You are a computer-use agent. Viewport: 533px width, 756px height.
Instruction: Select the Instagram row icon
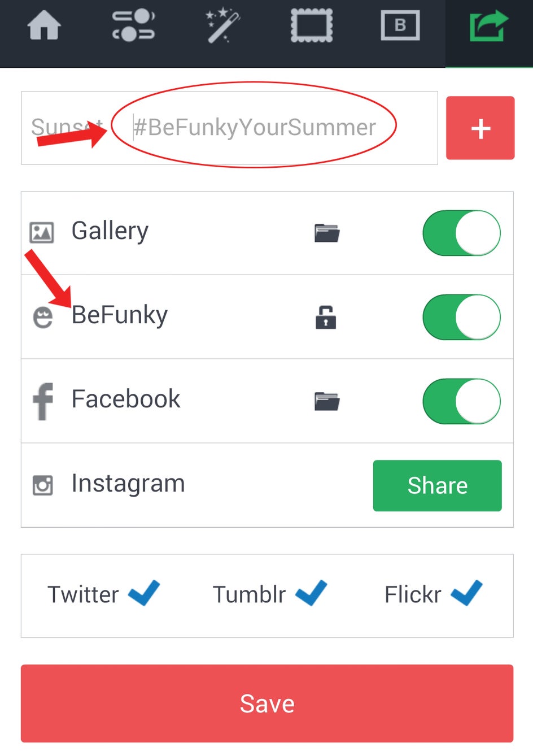click(43, 485)
